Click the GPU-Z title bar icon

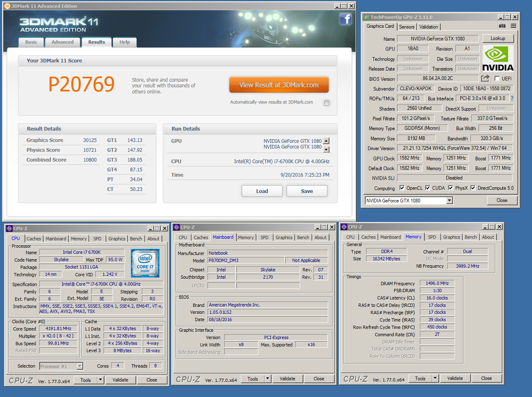tap(366, 17)
